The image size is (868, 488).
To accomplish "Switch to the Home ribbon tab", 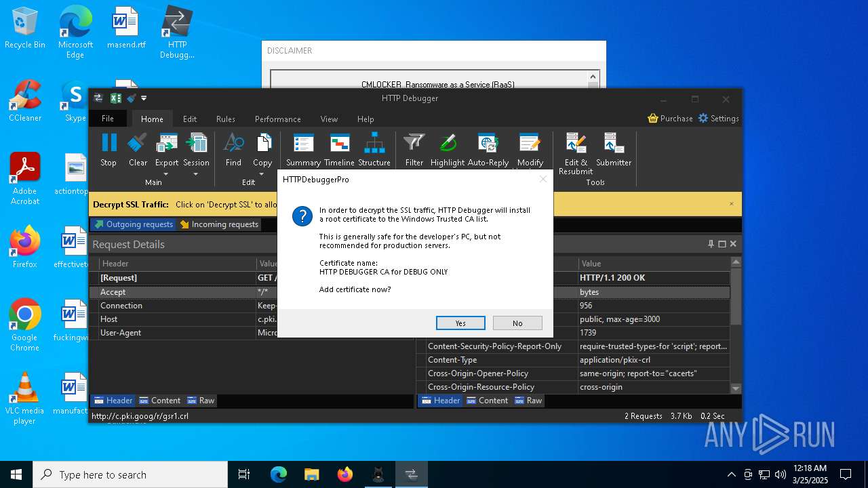I will coord(152,119).
